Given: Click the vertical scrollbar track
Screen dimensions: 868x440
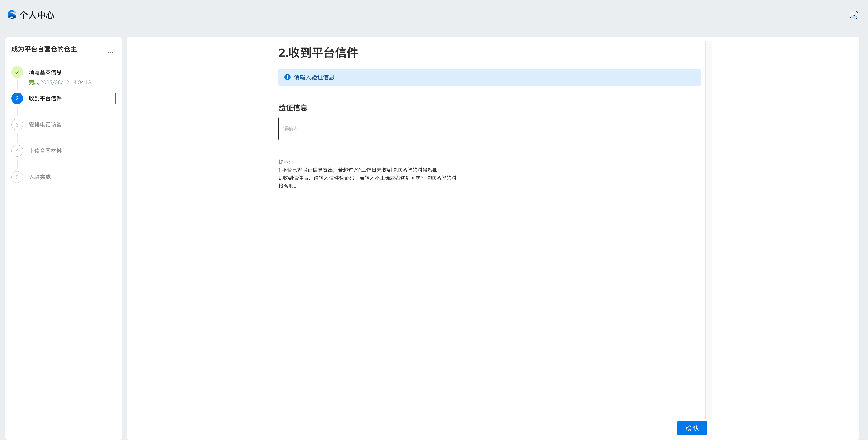Looking at the screenshot, I should [708, 229].
